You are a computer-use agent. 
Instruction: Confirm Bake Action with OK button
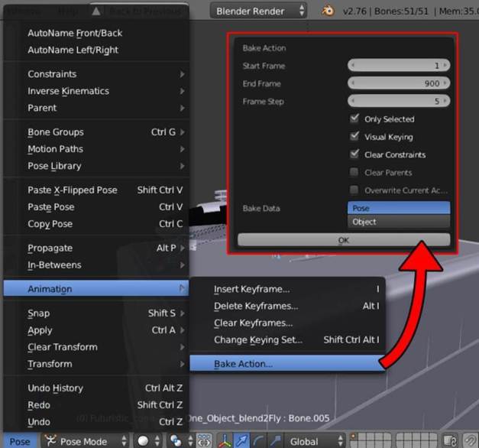[344, 240]
